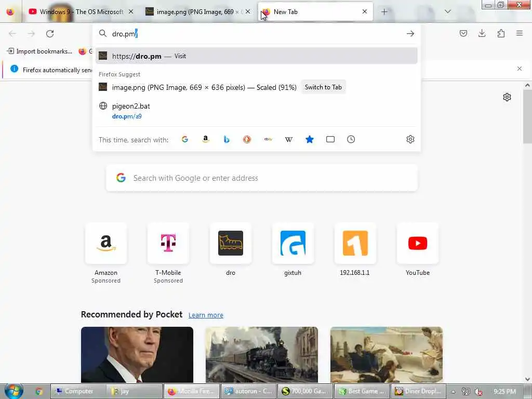This screenshot has height=399, width=532.
Task: Open the Learn more Pocket link
Action: (206, 315)
